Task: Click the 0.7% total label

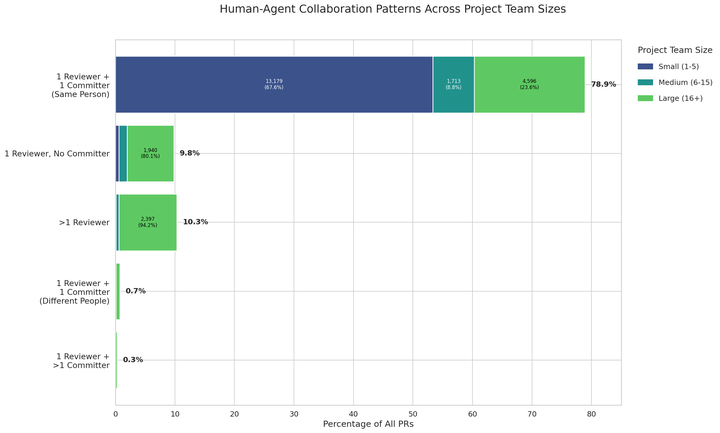Action: (135, 291)
